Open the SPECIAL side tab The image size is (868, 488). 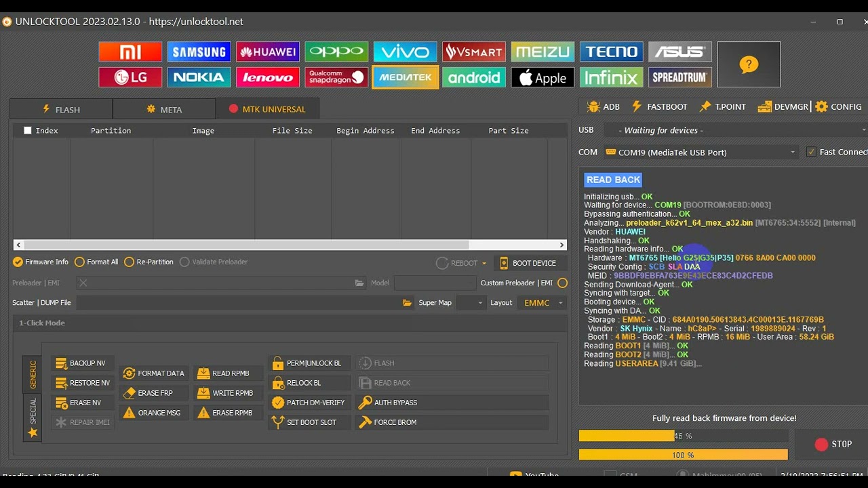click(32, 418)
